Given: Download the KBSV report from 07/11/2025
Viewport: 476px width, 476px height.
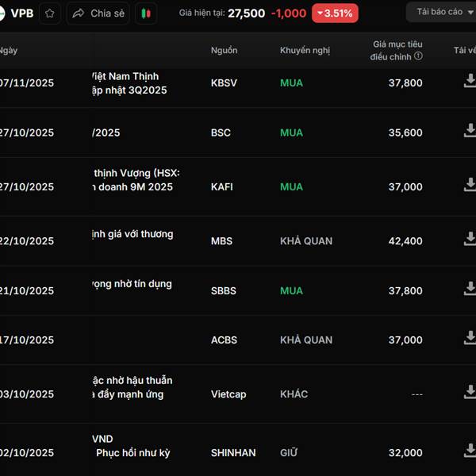Looking at the screenshot, I should coord(470,81).
